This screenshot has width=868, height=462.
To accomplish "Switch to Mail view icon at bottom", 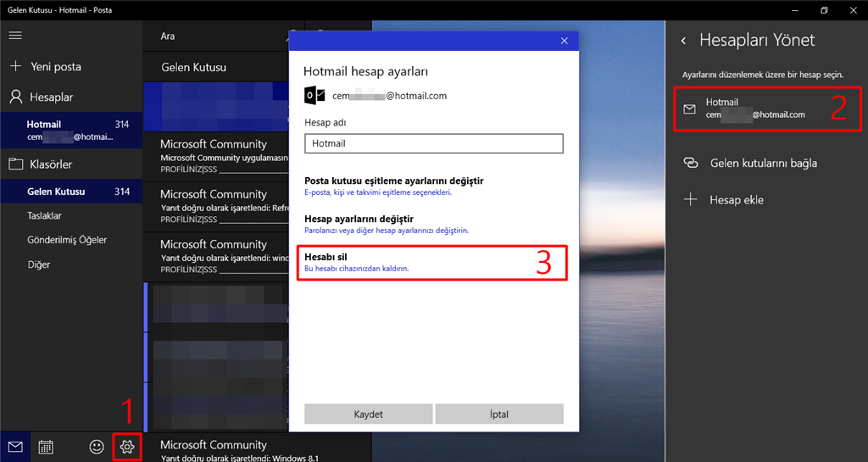I will (15, 447).
